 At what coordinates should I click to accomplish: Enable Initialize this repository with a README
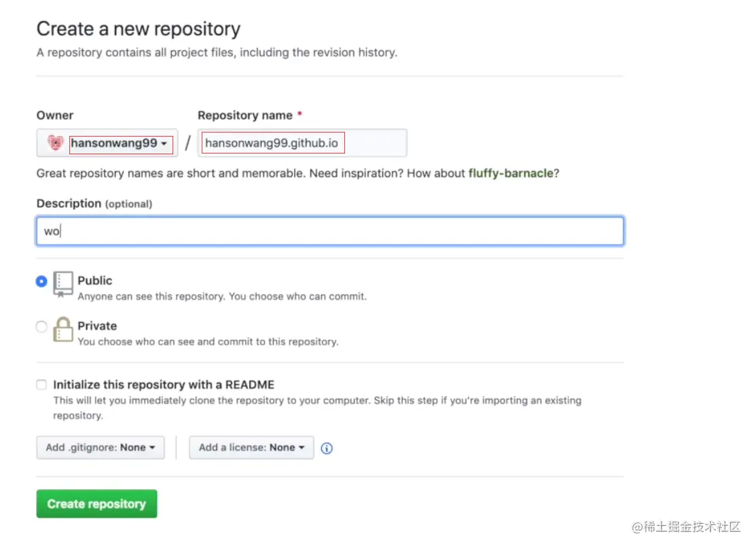(42, 385)
